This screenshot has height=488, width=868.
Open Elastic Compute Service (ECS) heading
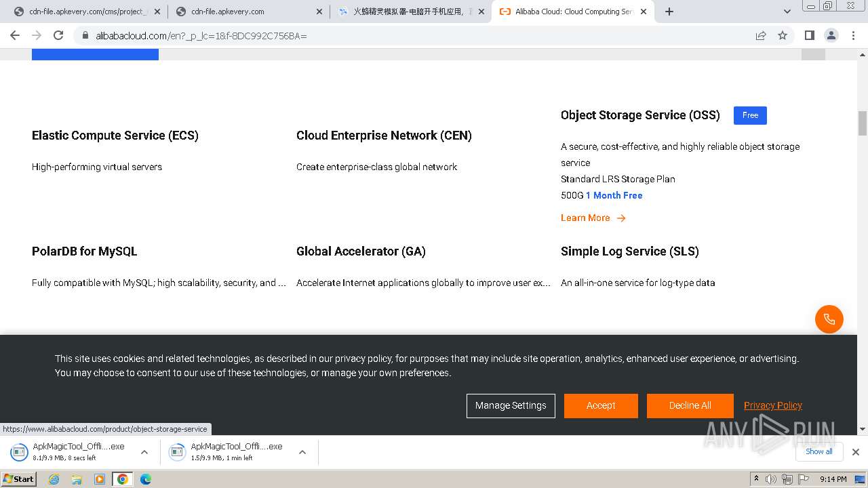[x=115, y=136]
